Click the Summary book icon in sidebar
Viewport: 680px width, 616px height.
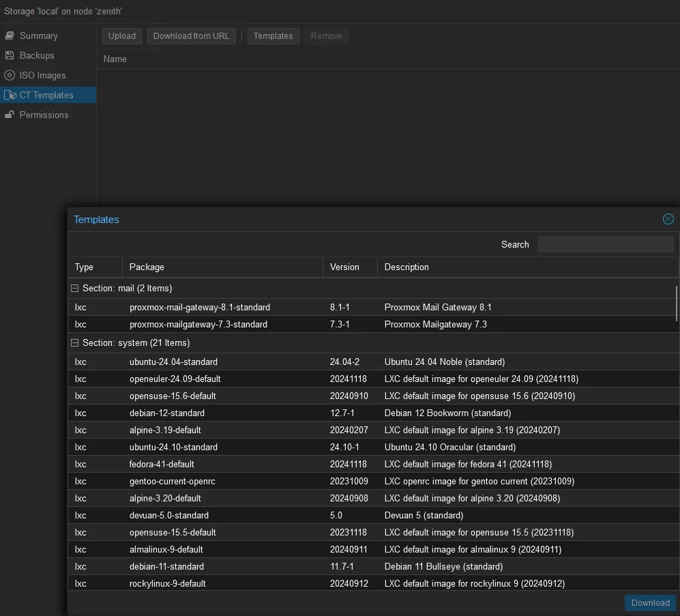tap(10, 35)
